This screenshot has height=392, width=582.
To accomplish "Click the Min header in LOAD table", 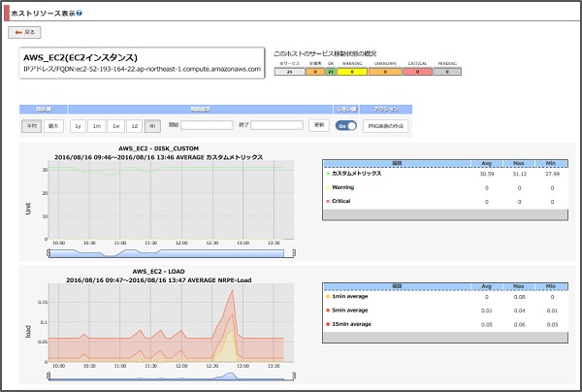I will click(551, 286).
